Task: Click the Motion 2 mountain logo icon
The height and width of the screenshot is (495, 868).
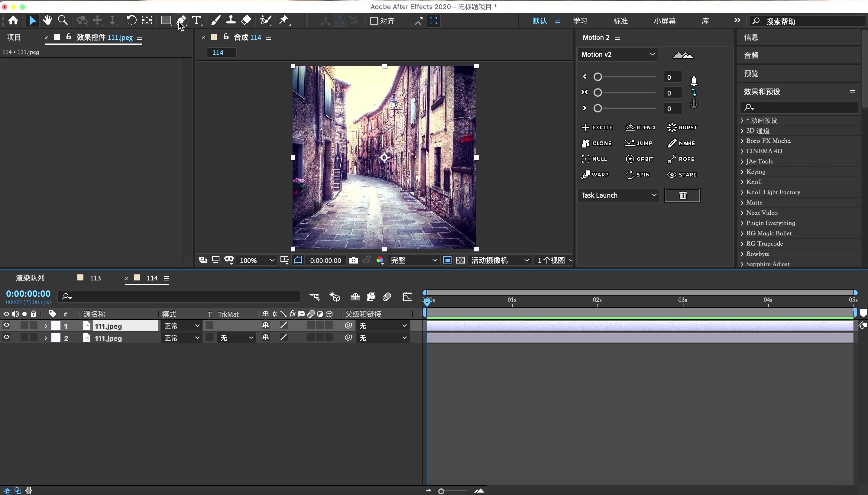Action: pos(683,55)
